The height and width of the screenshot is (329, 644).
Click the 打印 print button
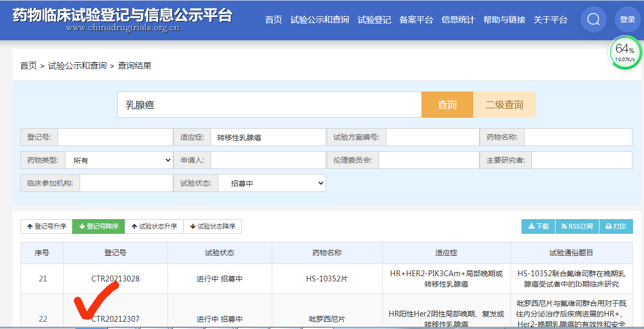pyautogui.click(x=616, y=226)
